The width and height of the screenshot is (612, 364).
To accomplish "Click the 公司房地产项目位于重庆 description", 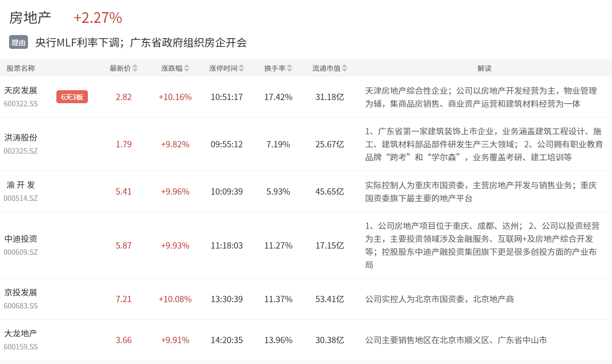I will (482, 245).
